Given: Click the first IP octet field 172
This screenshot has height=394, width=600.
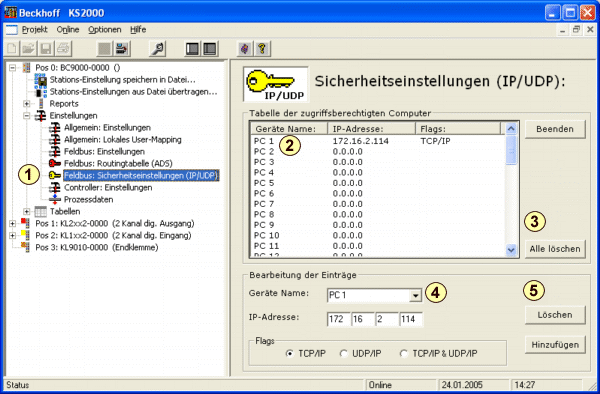Looking at the screenshot, I should (339, 319).
